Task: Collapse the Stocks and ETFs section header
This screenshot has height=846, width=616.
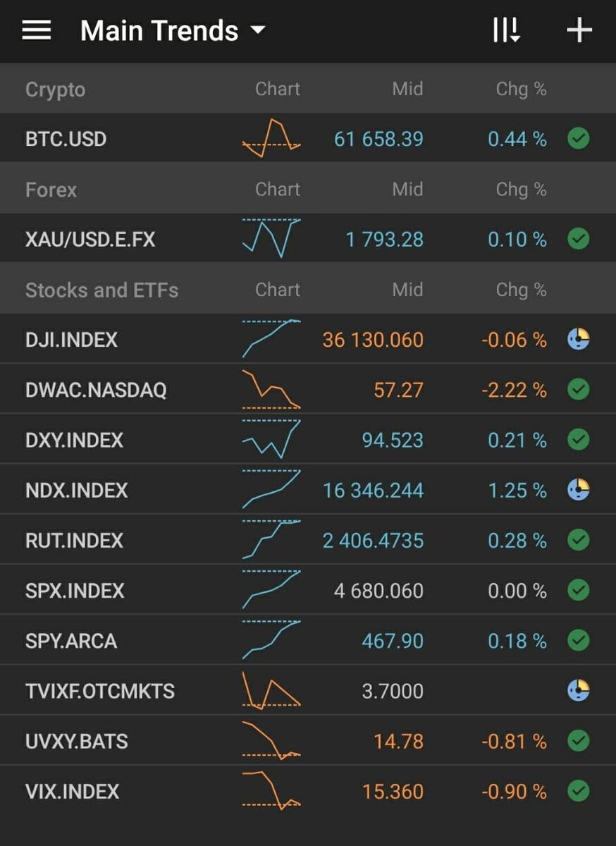Action: [308, 290]
